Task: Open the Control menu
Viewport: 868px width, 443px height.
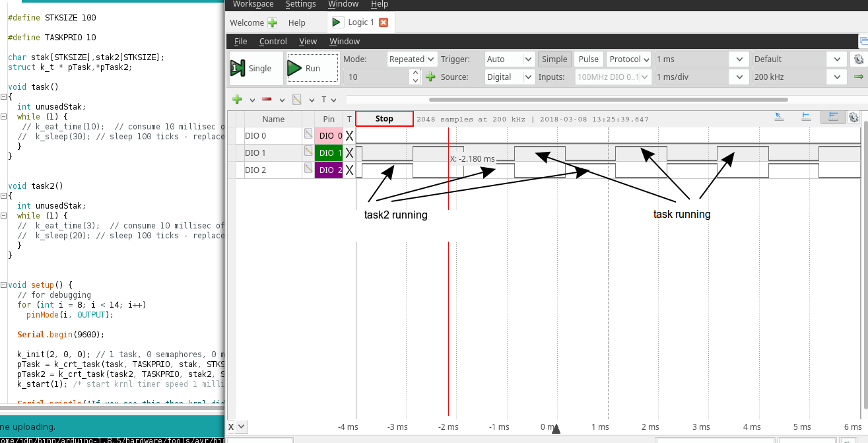Action: 273,41
